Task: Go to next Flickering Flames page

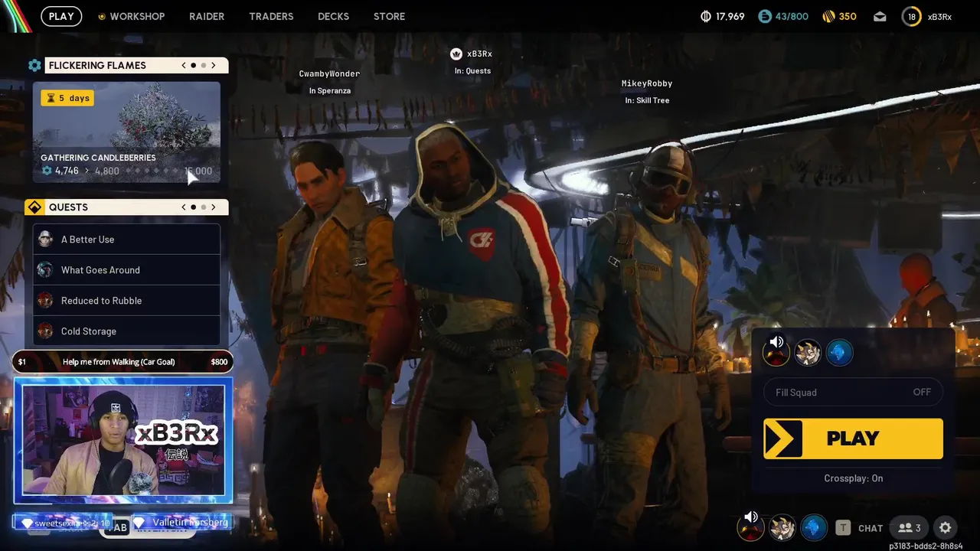Action: (x=214, y=65)
